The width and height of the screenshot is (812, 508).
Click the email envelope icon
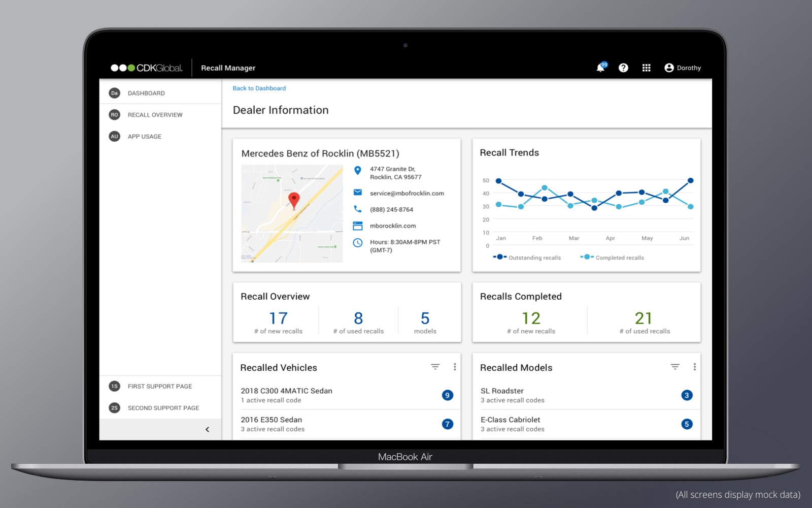358,193
